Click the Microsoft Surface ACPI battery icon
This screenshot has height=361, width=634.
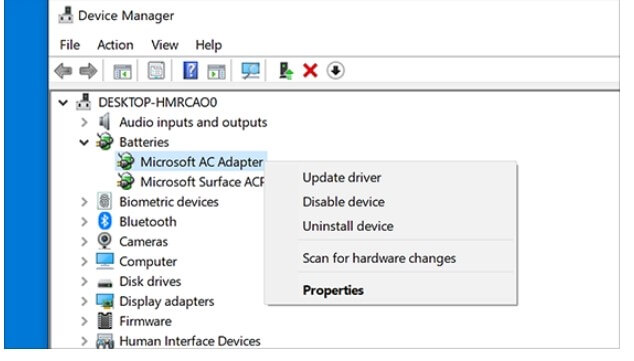(x=125, y=181)
